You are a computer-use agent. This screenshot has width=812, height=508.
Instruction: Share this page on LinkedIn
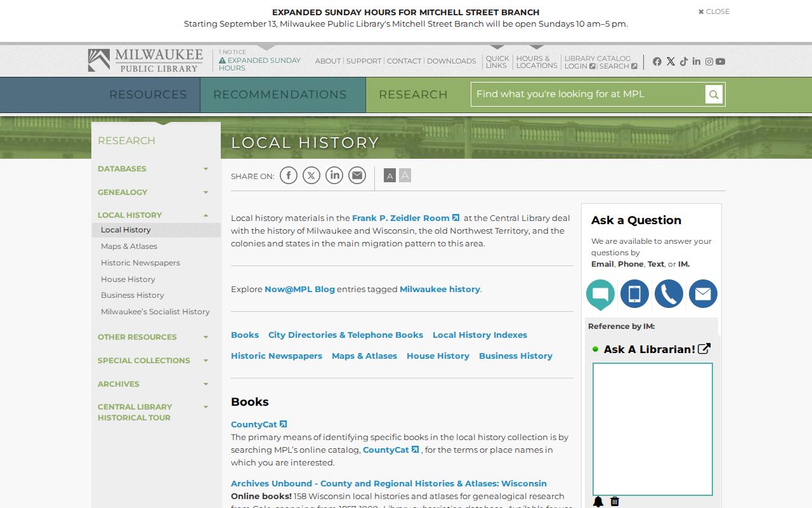point(334,175)
